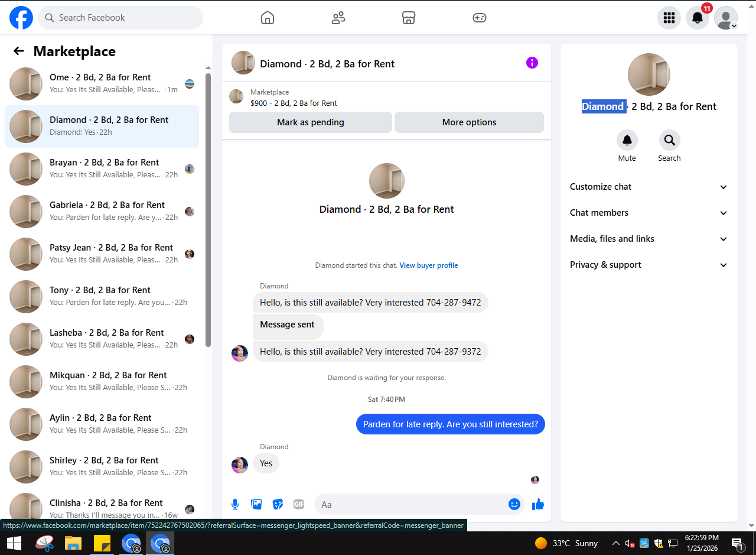This screenshot has height=555, width=756.
Task: Click Diamond's avatar beside the 'Yes' message
Action: tap(240, 465)
